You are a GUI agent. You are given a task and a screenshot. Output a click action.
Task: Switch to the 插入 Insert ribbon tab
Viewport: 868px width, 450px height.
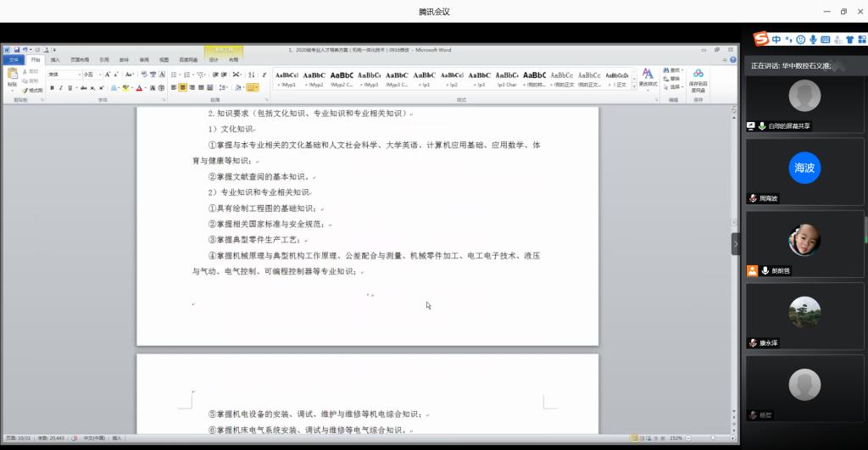pyautogui.click(x=55, y=60)
